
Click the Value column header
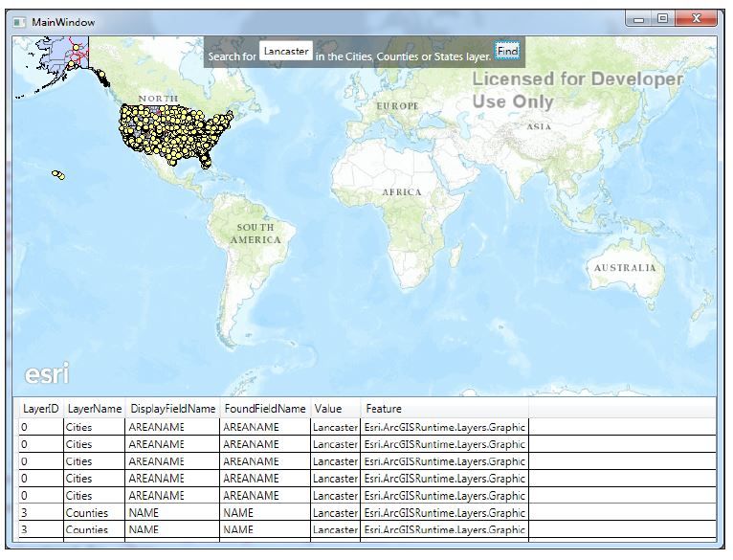pos(335,409)
